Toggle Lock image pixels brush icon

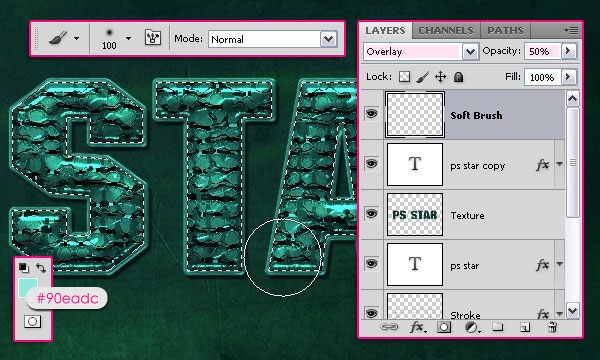[422, 77]
